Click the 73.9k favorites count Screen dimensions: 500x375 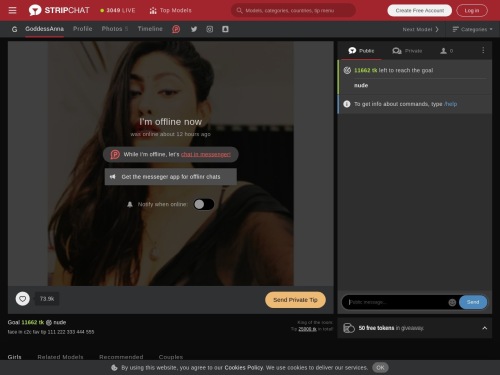(47, 299)
